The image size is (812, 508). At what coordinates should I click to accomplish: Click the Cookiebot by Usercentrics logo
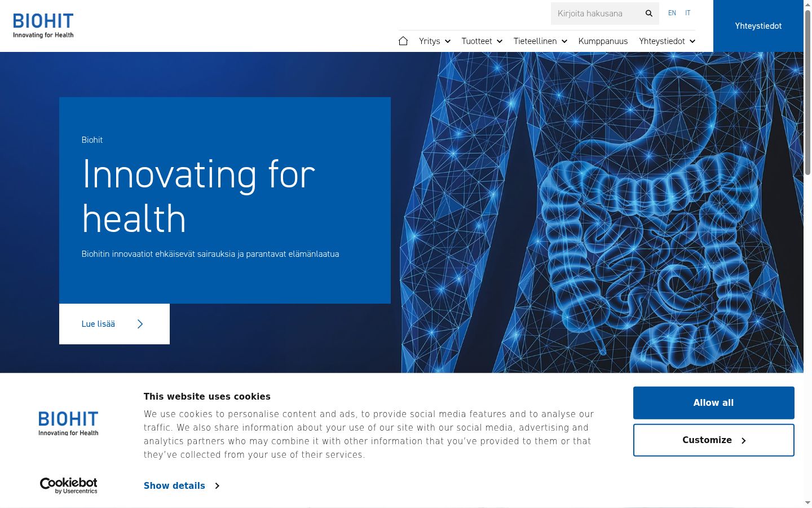pyautogui.click(x=69, y=485)
